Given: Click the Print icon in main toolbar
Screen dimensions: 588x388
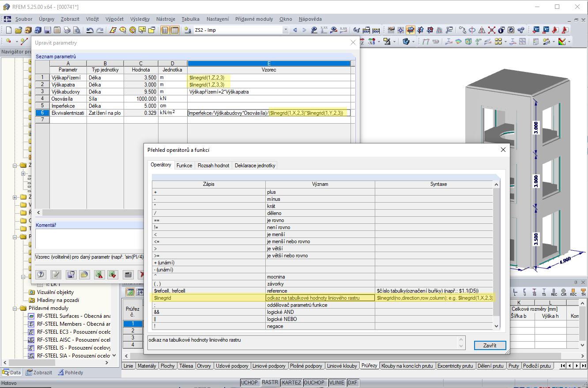Looking at the screenshot, I should click(67, 30).
